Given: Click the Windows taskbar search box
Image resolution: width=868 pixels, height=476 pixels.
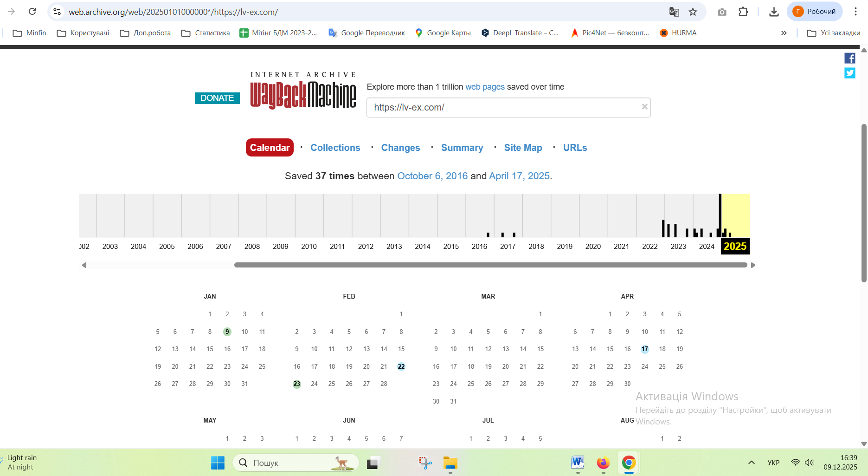Looking at the screenshot, I should [x=296, y=463].
